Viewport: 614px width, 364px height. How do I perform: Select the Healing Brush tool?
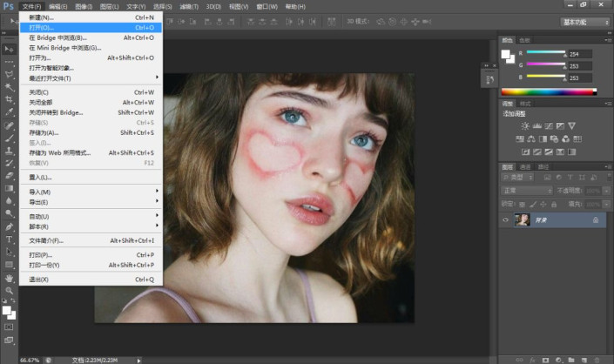[9, 125]
